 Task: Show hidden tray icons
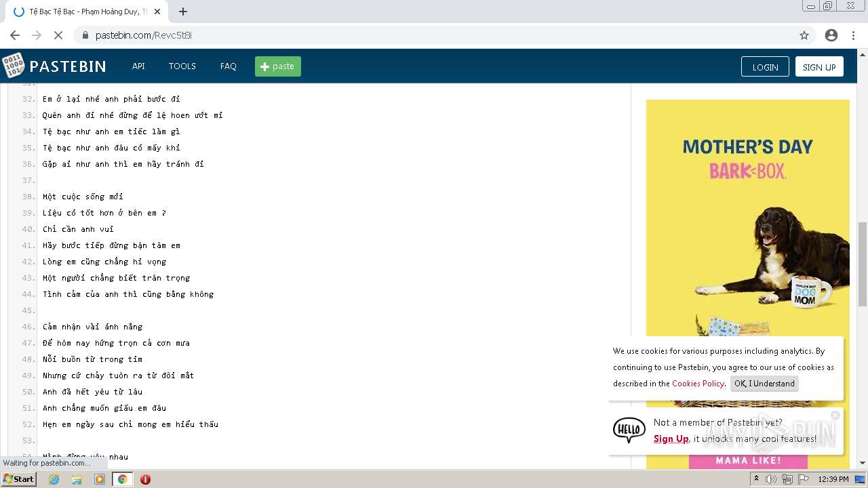coord(756,479)
